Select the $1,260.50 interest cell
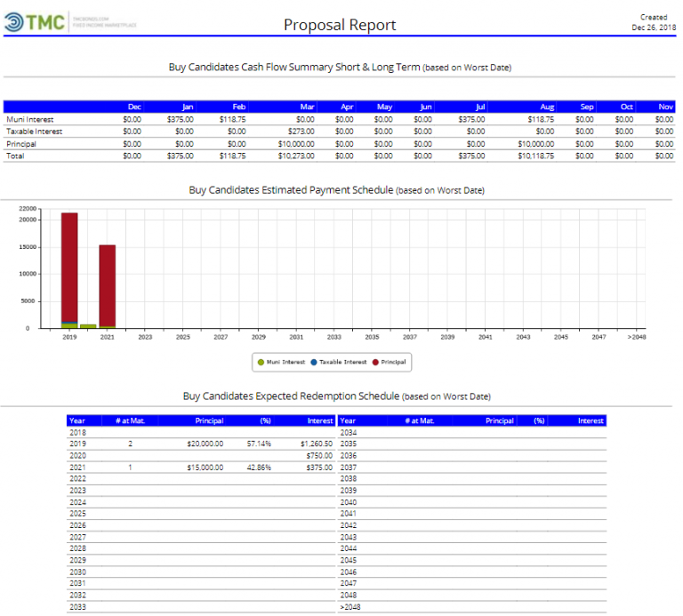 tap(317, 444)
